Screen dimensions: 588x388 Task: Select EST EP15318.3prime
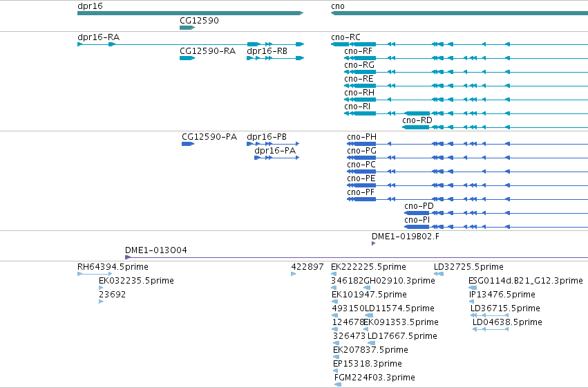367,364
